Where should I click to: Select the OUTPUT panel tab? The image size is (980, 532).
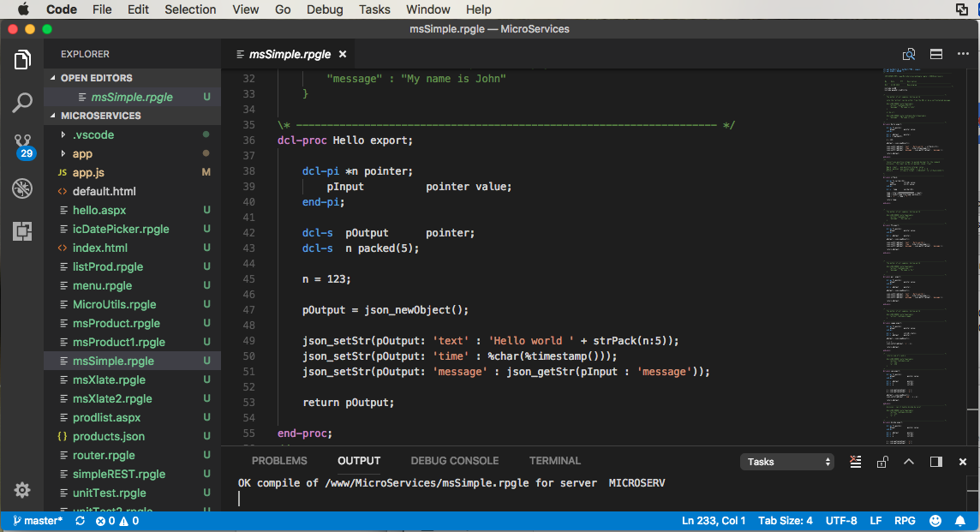click(x=359, y=461)
